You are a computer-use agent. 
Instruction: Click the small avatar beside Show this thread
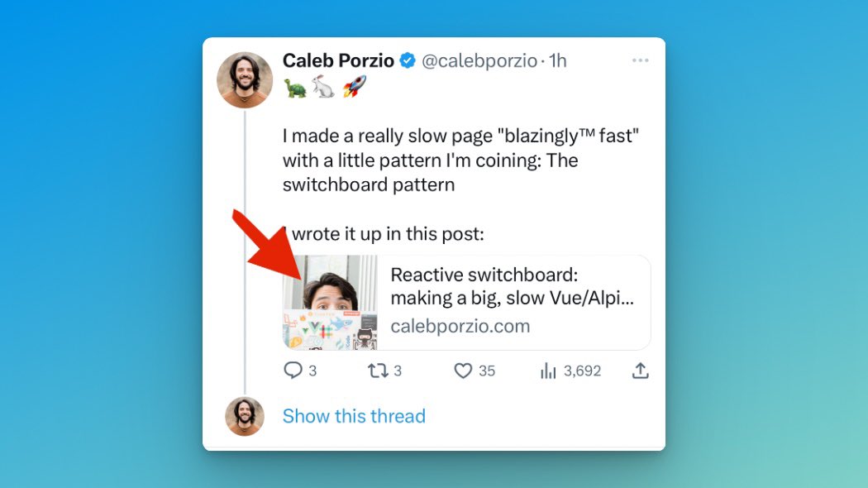(245, 416)
